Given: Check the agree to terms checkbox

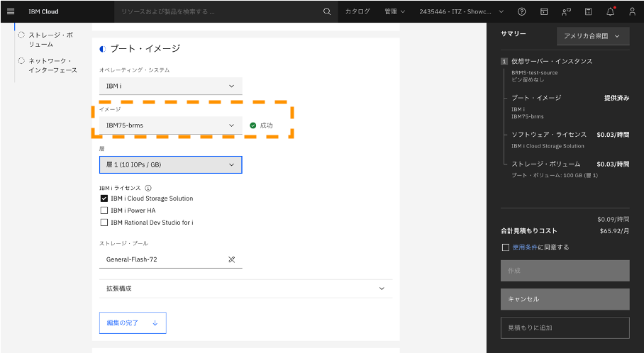Looking at the screenshot, I should (506, 247).
